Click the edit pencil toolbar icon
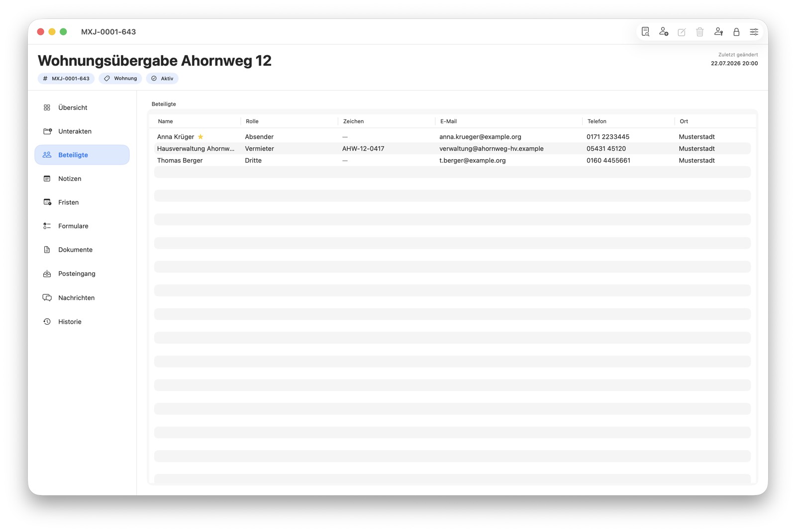Viewport: 796px width, 532px height. coord(682,32)
